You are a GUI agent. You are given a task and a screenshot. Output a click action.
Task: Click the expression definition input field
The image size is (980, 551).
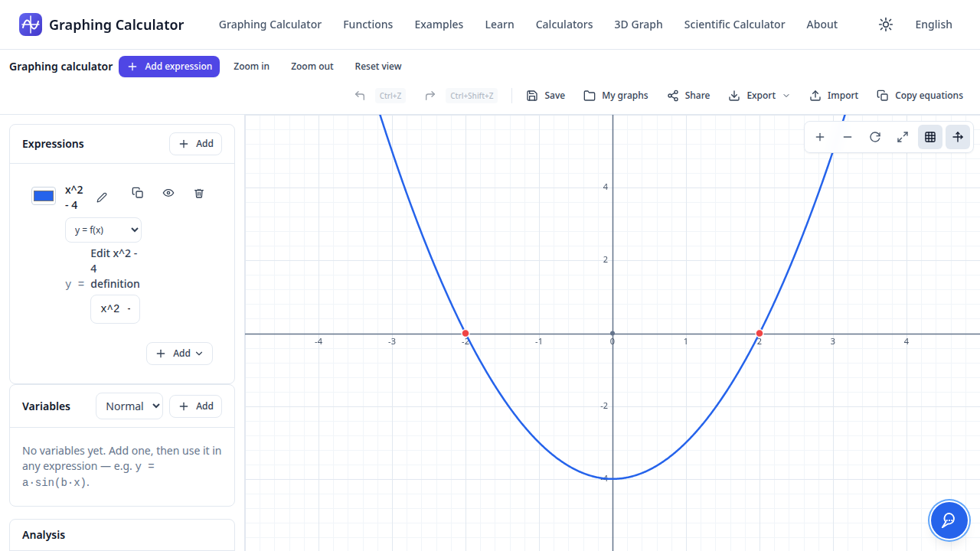(x=115, y=309)
